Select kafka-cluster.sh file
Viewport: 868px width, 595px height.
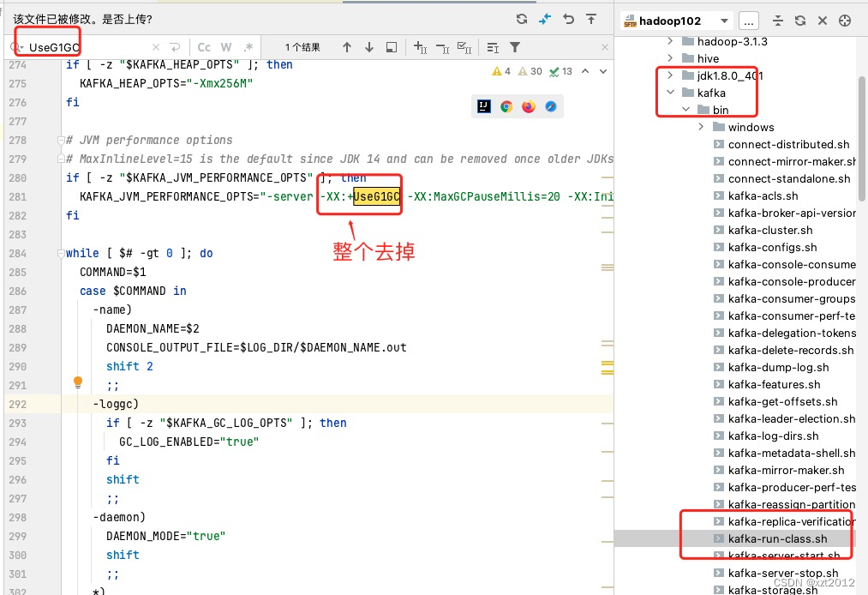click(x=770, y=230)
